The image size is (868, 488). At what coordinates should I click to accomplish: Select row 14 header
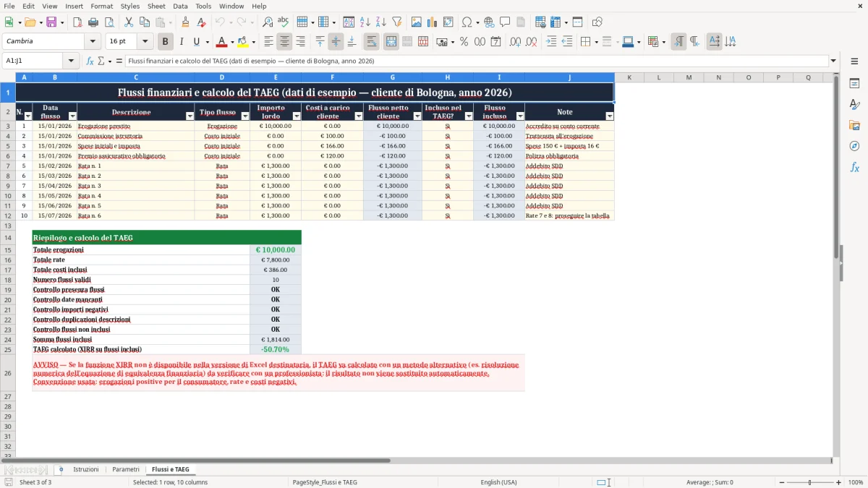[x=7, y=238]
